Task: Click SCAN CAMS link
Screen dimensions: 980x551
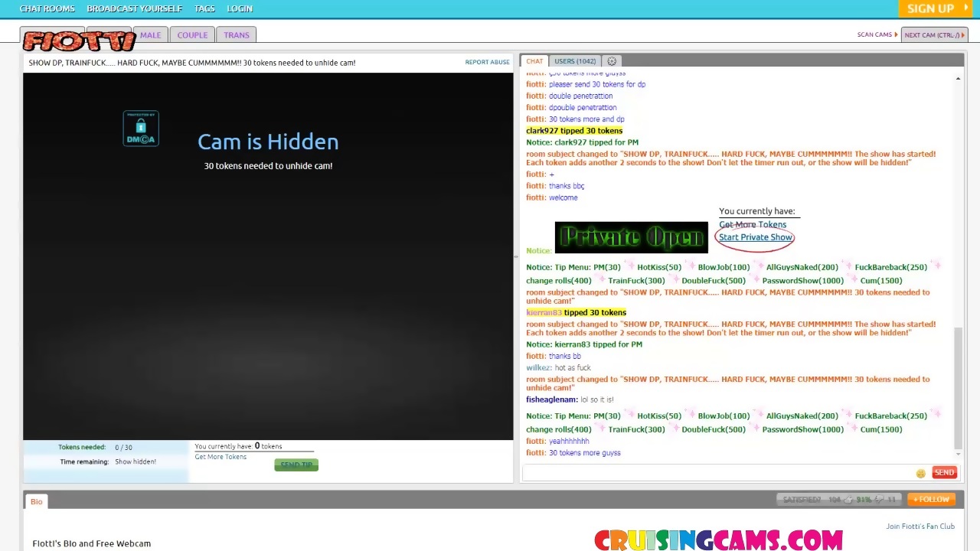Action: pyautogui.click(x=877, y=35)
